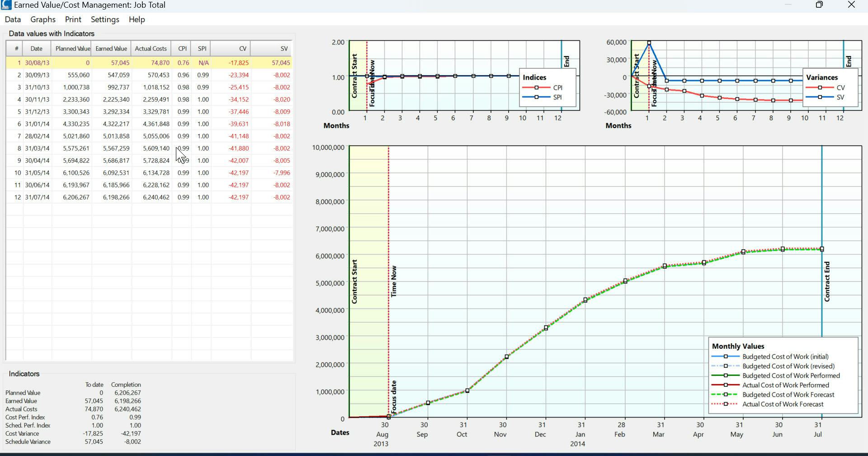
Task: Click Actual Costs cell 2,259,491
Action: coord(151,100)
